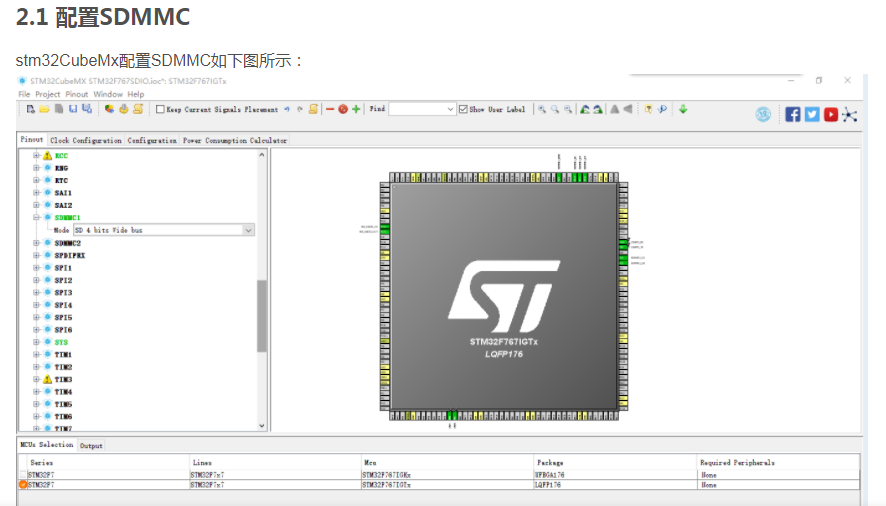
Task: Expand the TIM3 tree node
Action: click(x=36, y=379)
